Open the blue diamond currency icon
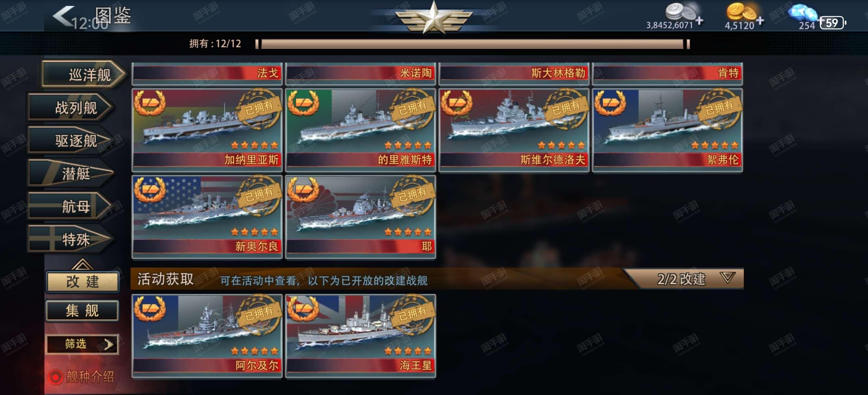The image size is (868, 395). [803, 13]
